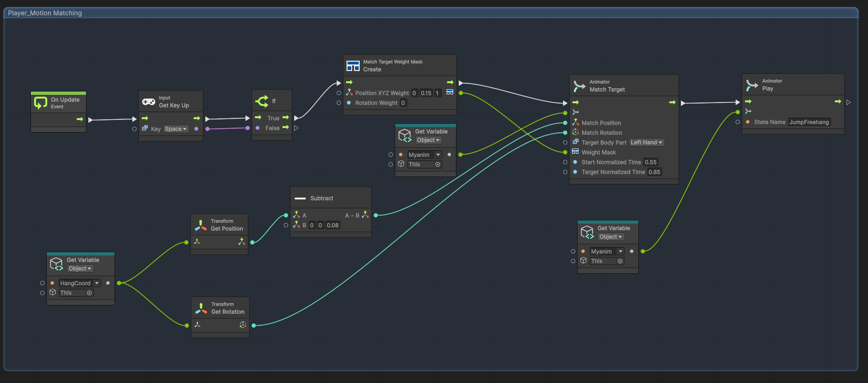Click the Animator Match Target node icon
Screen dimensions: 868x383
pyautogui.click(x=579, y=86)
